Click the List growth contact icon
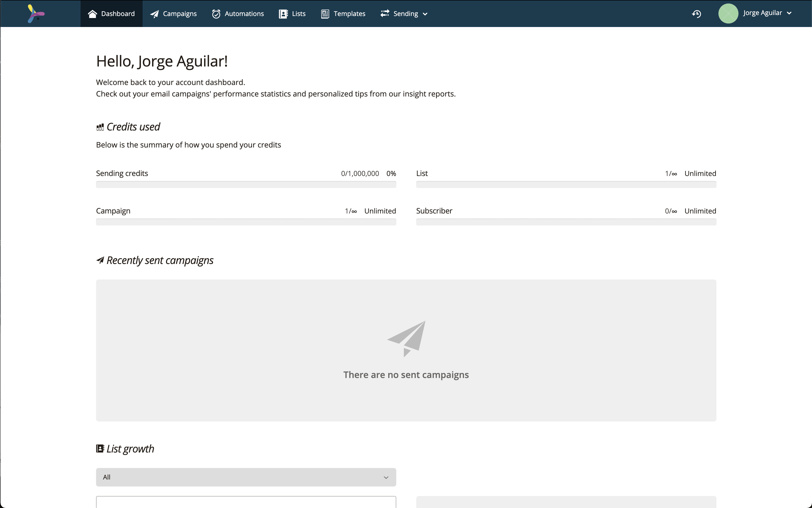This screenshot has width=812, height=508. [100, 448]
